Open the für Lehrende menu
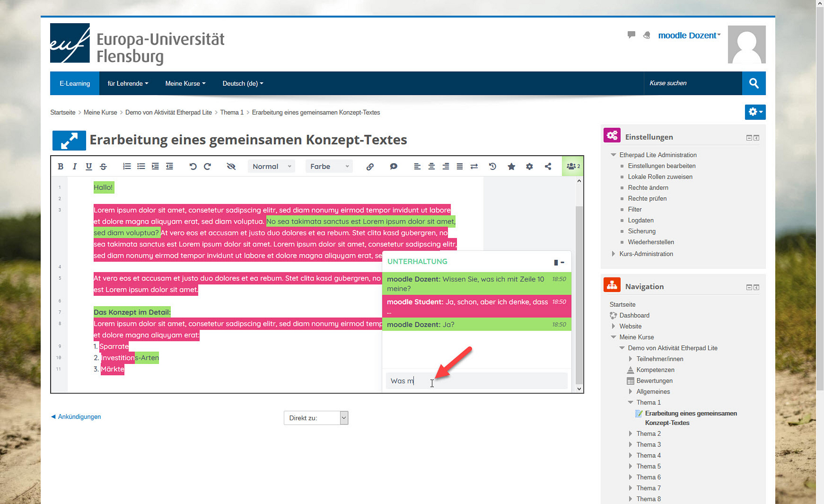824x504 pixels. tap(128, 84)
